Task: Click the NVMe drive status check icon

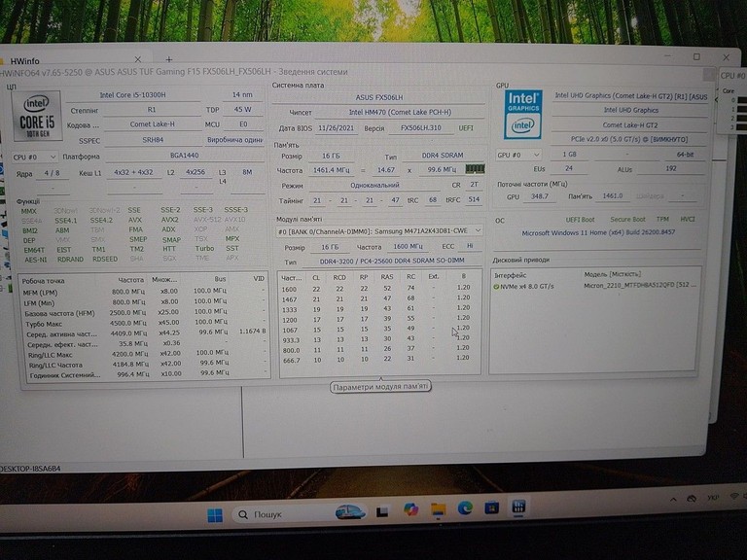Action: pos(496,287)
